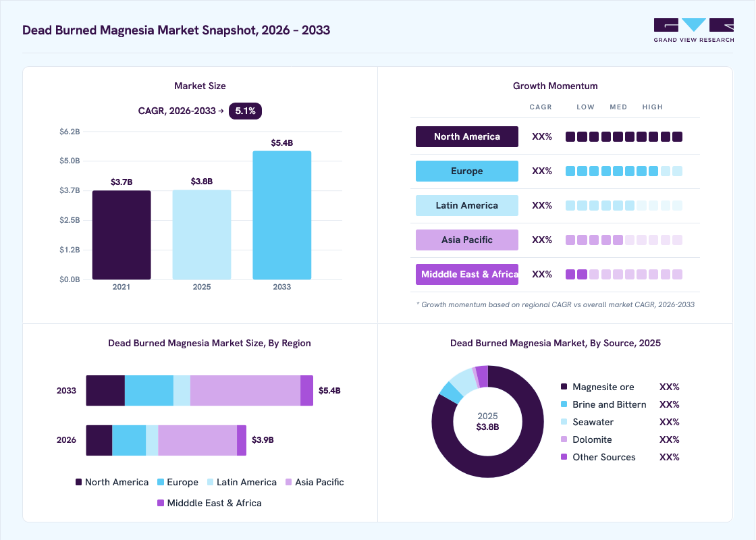756x540 pixels.
Task: Click the HIGH column header
Action: tap(652, 107)
